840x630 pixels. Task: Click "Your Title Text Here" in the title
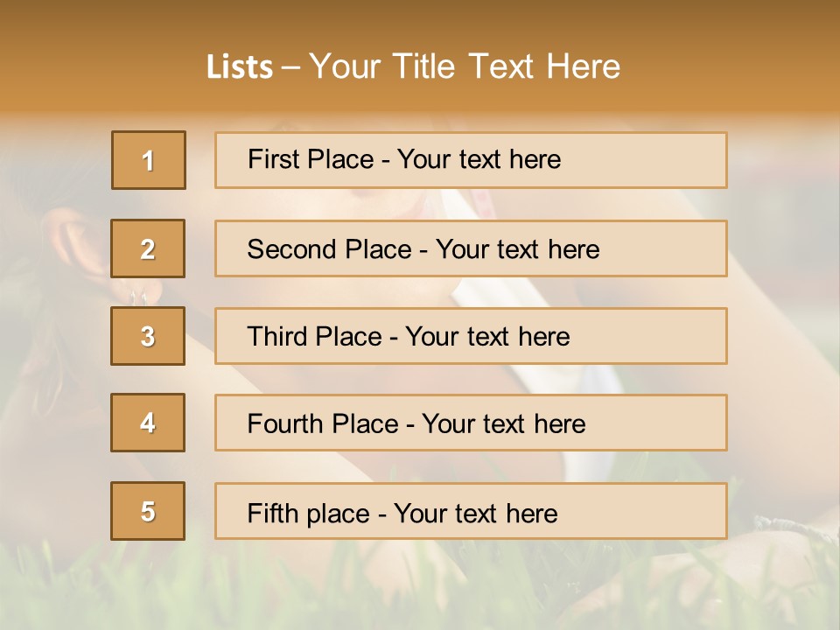click(x=465, y=66)
